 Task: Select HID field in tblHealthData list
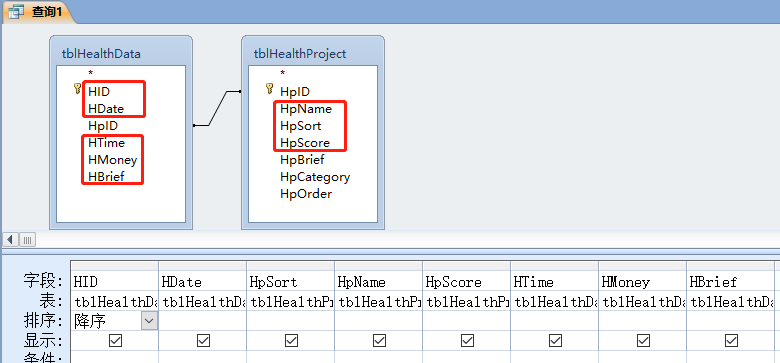[99, 91]
